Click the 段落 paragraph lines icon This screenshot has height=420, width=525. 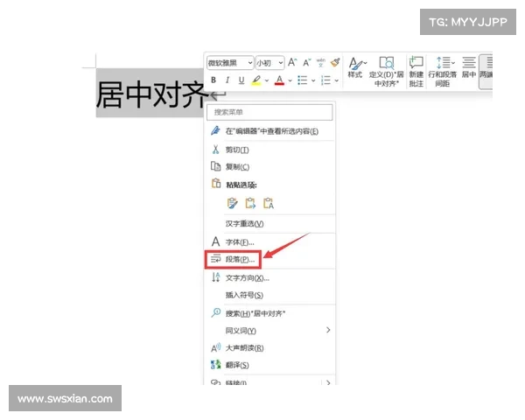tap(215, 259)
